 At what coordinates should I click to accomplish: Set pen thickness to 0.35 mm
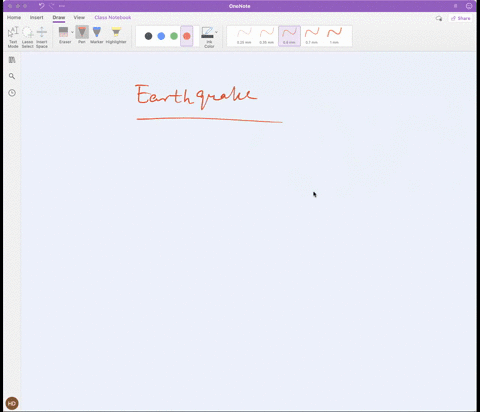(267, 36)
